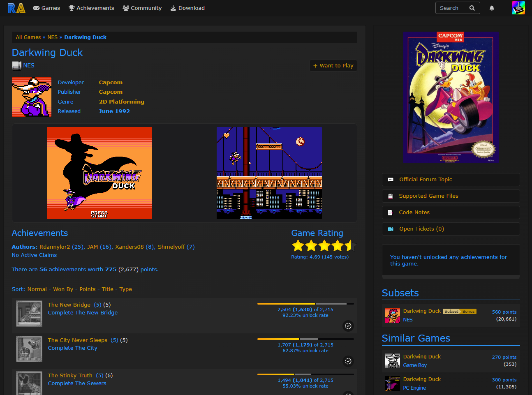The width and height of the screenshot is (532, 395).
Task: Rate the game two stars
Action: tap(311, 246)
